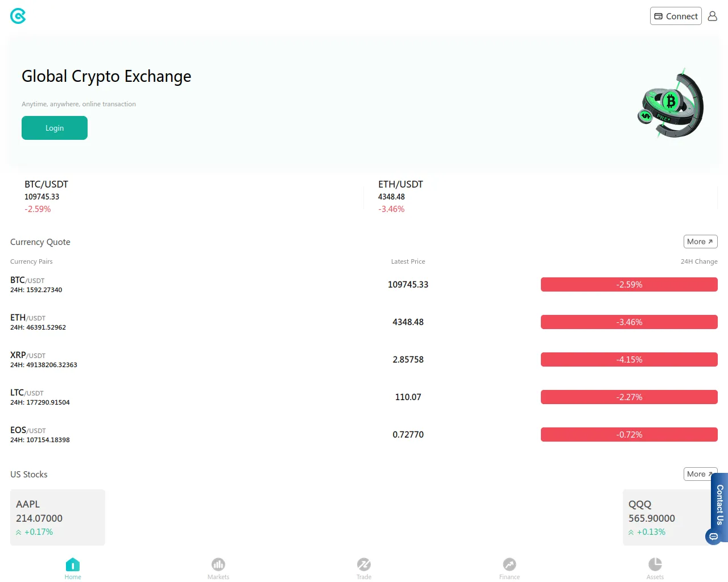The width and height of the screenshot is (728, 582).
Task: Open the QQQ stock card
Action: pyautogui.click(x=670, y=517)
